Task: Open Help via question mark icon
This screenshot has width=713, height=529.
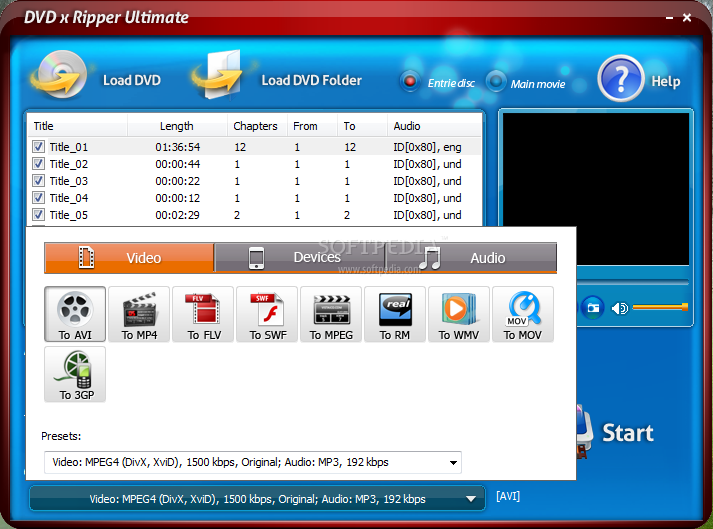Action: pos(620,78)
